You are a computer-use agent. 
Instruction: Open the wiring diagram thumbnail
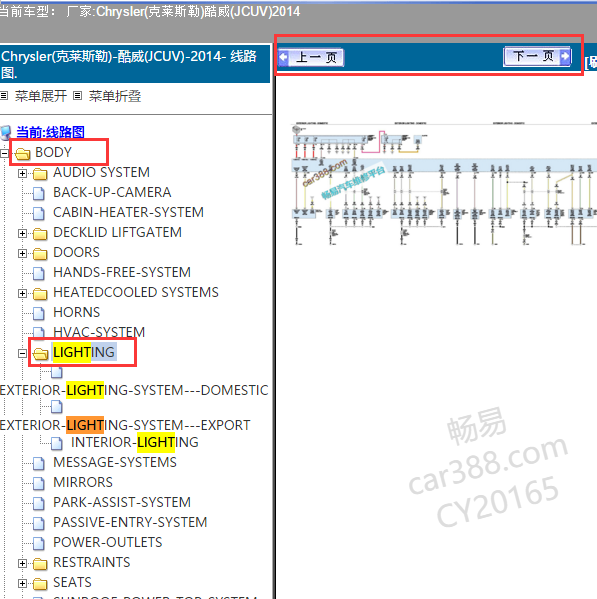(x=444, y=184)
